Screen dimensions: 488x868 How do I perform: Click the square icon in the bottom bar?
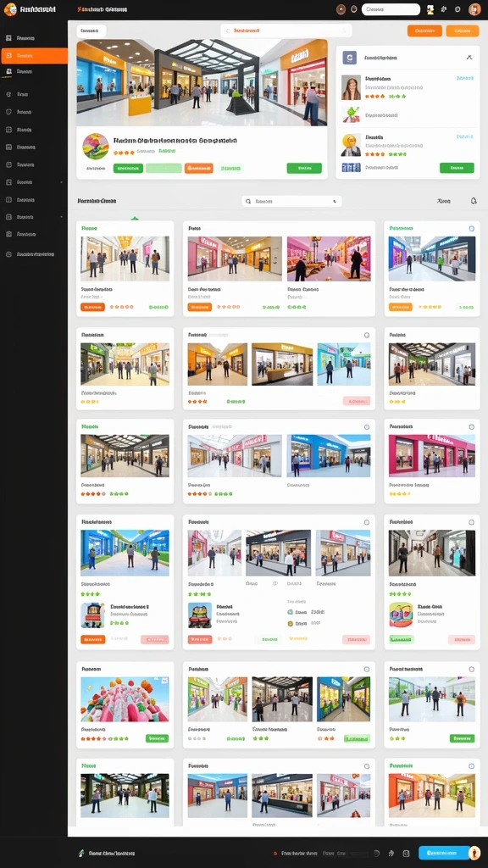[406, 853]
